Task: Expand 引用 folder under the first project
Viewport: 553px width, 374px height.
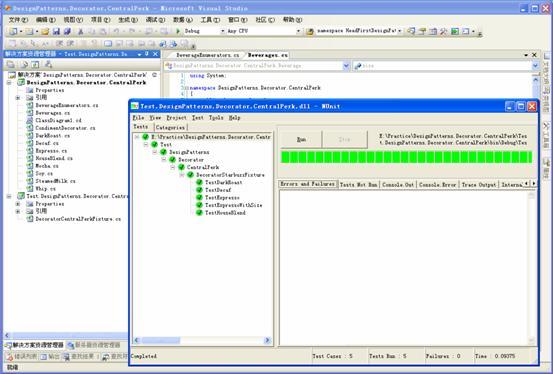Action: point(18,98)
